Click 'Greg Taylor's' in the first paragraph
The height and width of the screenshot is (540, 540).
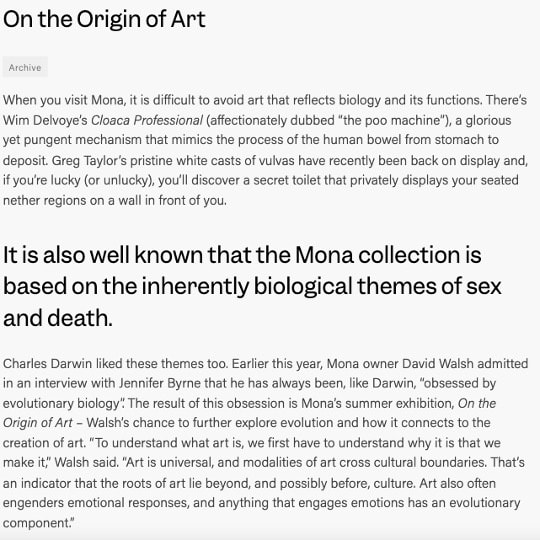coord(89,161)
